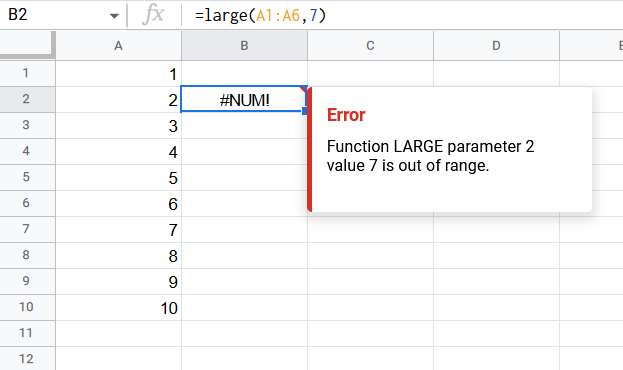Open the Name box dropdown arrow

(x=114, y=16)
